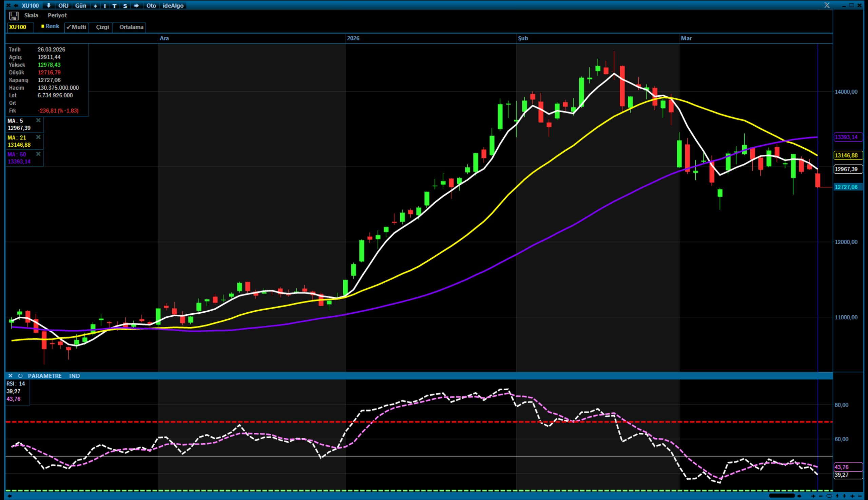Remove the MA 5 moving average
Viewport: 868px width, 500px height.
click(x=38, y=121)
